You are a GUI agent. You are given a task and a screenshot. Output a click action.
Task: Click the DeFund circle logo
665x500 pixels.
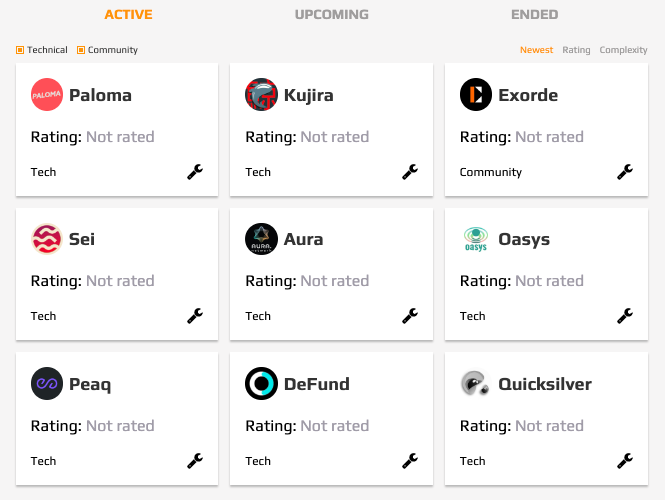[261, 383]
